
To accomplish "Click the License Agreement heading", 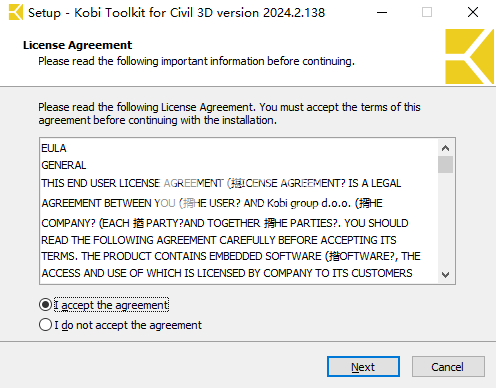I will pyautogui.click(x=77, y=45).
